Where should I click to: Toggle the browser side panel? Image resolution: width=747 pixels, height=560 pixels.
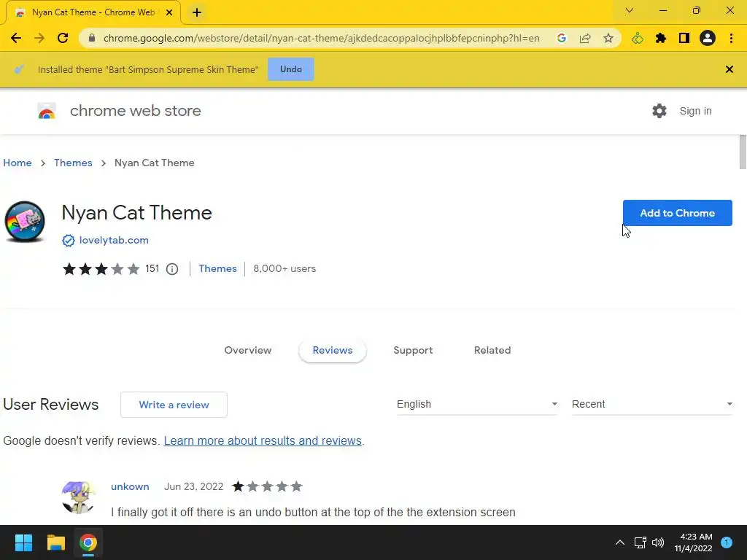684,38
